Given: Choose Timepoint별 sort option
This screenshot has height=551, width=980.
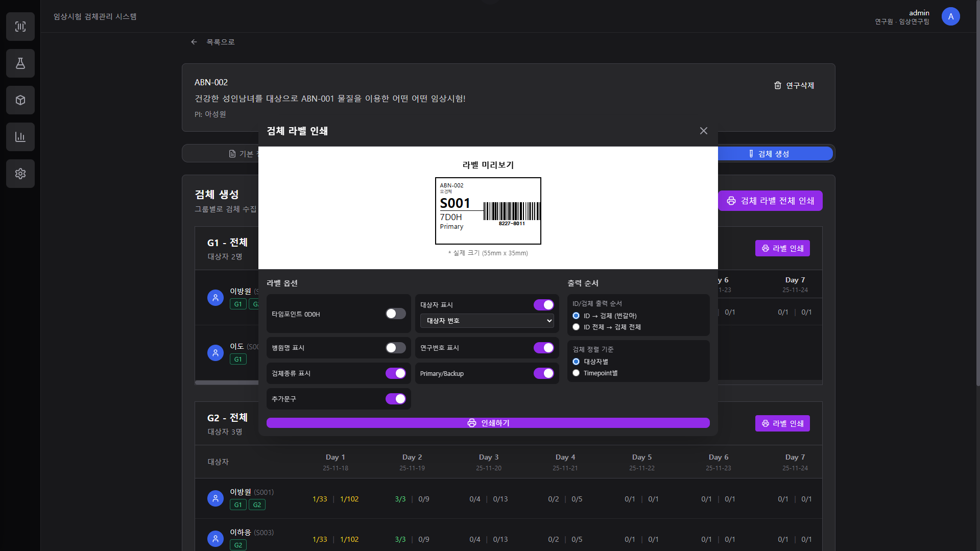Looking at the screenshot, I should point(576,373).
